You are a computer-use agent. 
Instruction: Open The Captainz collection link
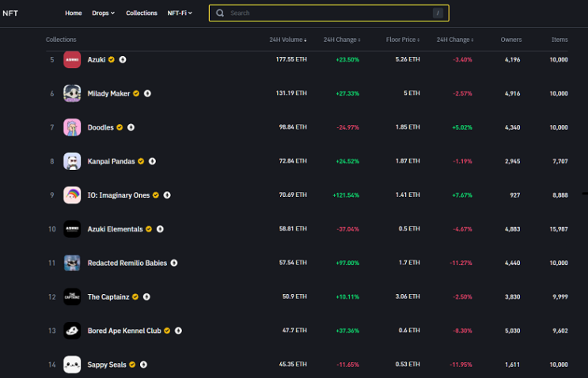(108, 297)
